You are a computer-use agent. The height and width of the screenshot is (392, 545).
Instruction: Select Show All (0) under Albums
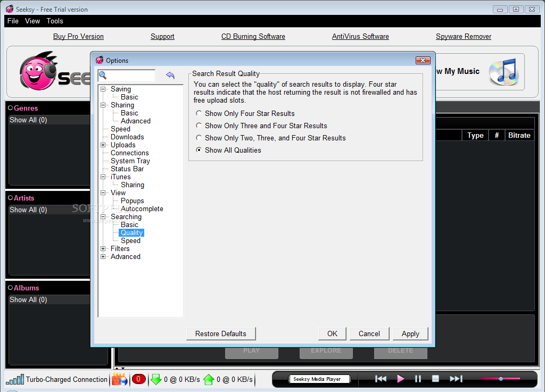(x=49, y=299)
